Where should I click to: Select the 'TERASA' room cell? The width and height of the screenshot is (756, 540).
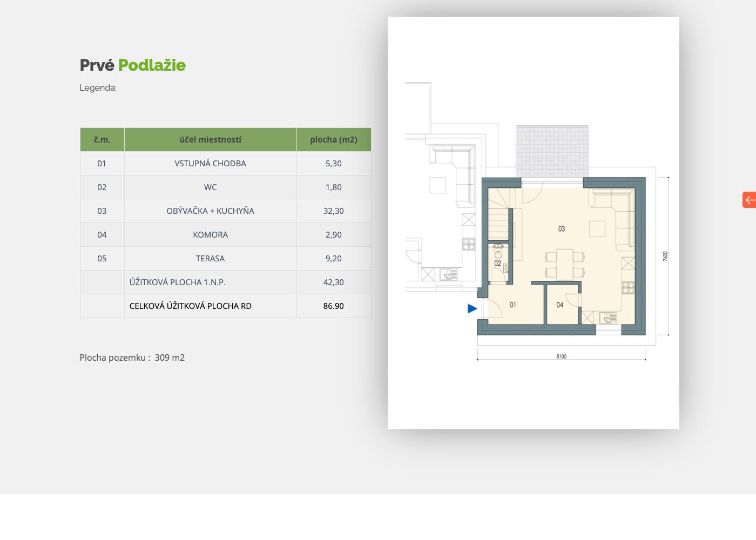pyautogui.click(x=211, y=258)
